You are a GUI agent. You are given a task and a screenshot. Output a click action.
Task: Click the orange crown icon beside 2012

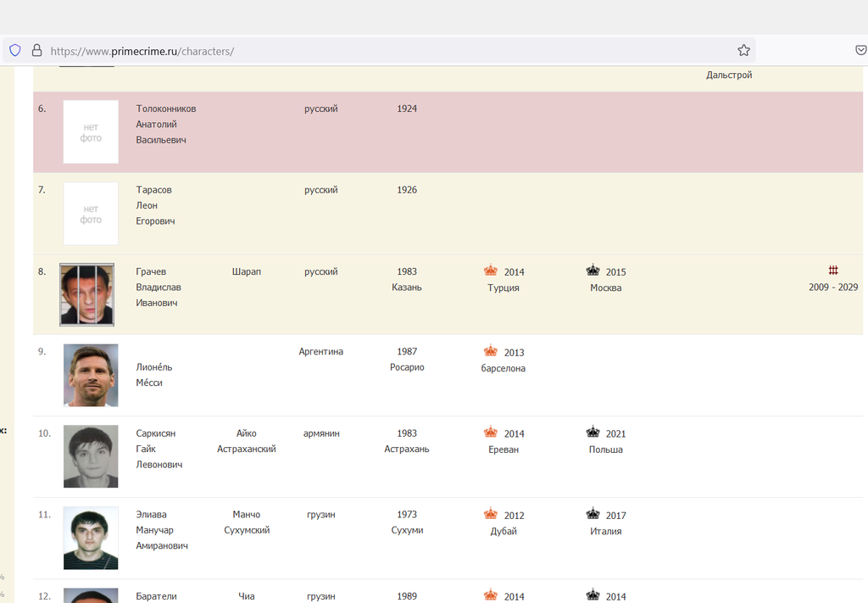click(491, 514)
